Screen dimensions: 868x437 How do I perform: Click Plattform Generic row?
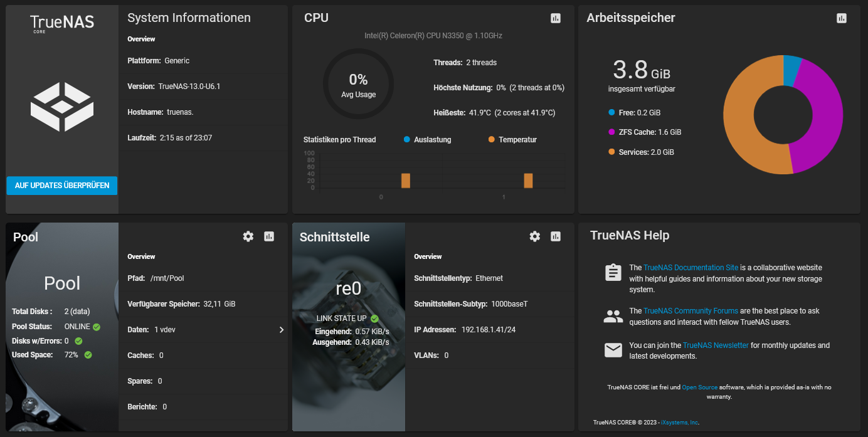click(x=203, y=61)
